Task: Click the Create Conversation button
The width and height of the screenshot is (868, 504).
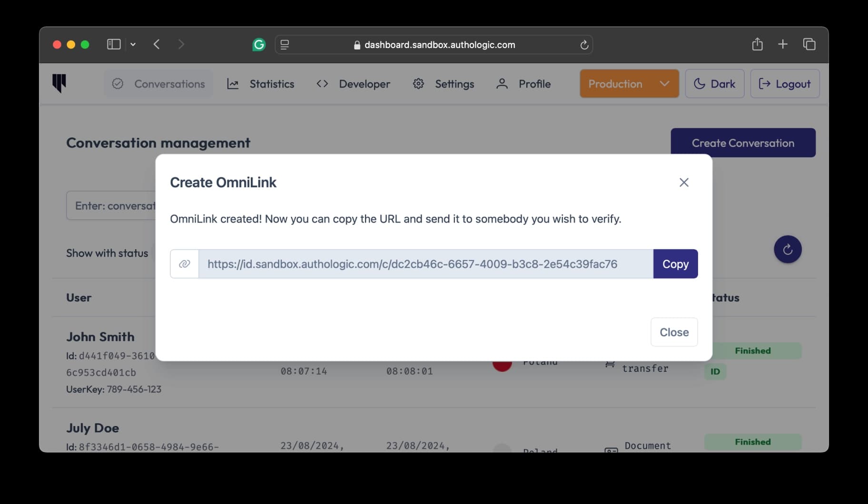Action: pos(743,143)
